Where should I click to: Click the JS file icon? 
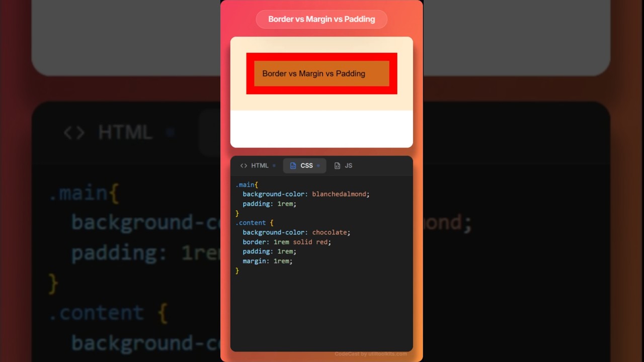point(337,165)
